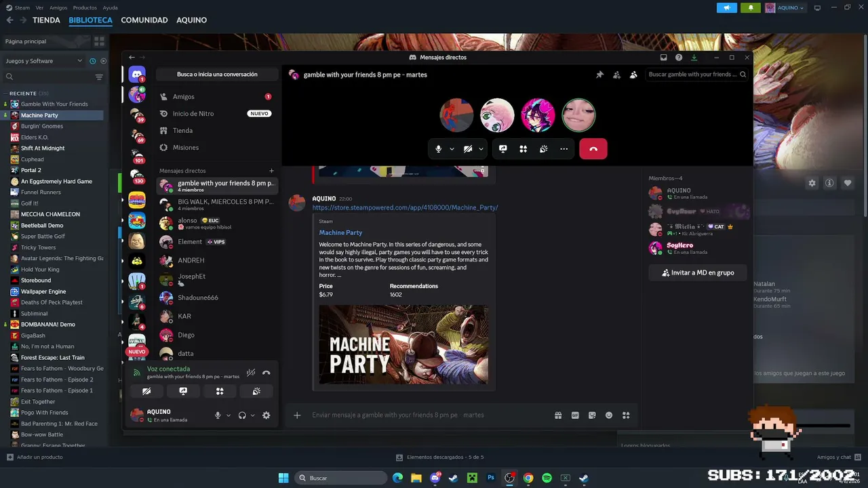Open the sticker picker
This screenshot has height=488, width=868.
tap(592, 415)
